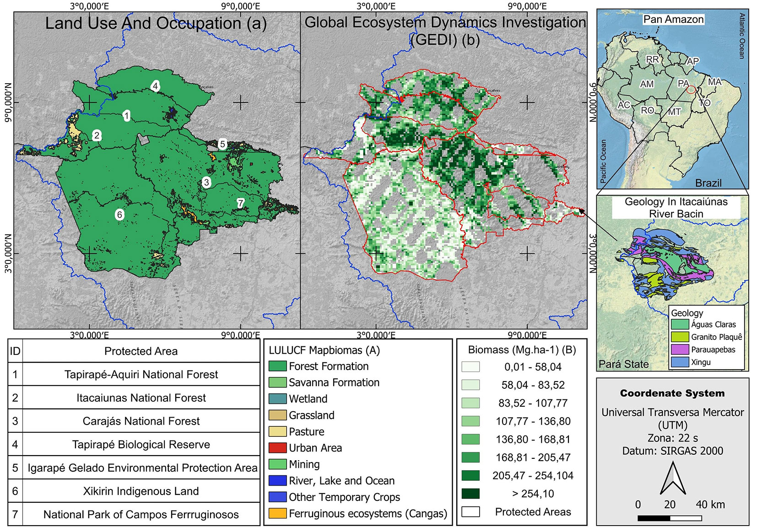Click marker 1 on the land use map
Screen dimensions: 757x532
point(127,116)
